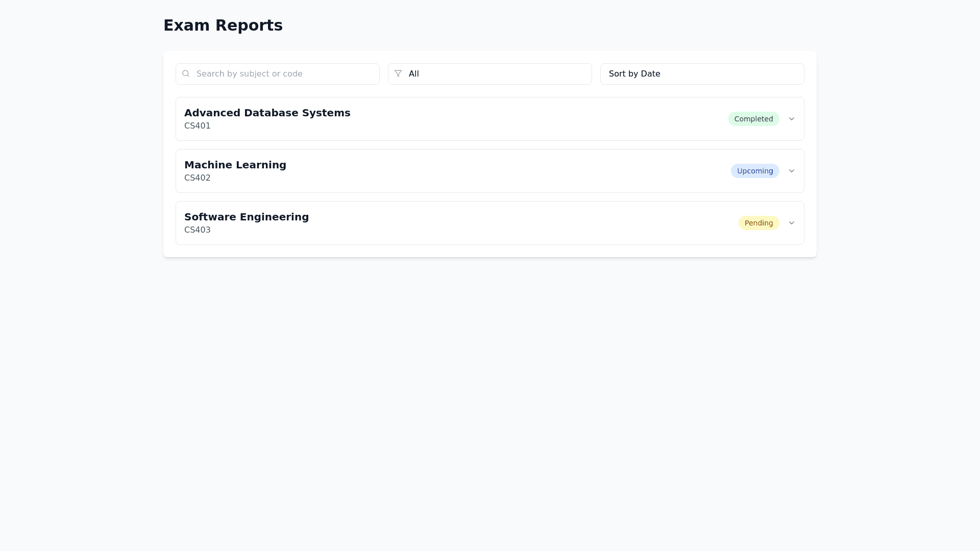Click the CS401 course code
The width and height of the screenshot is (980, 551).
(x=197, y=126)
